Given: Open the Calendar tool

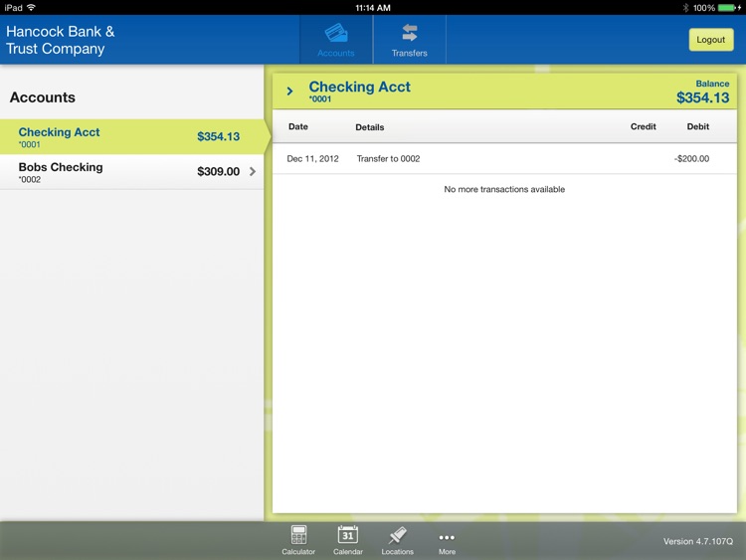Looking at the screenshot, I should [x=348, y=540].
